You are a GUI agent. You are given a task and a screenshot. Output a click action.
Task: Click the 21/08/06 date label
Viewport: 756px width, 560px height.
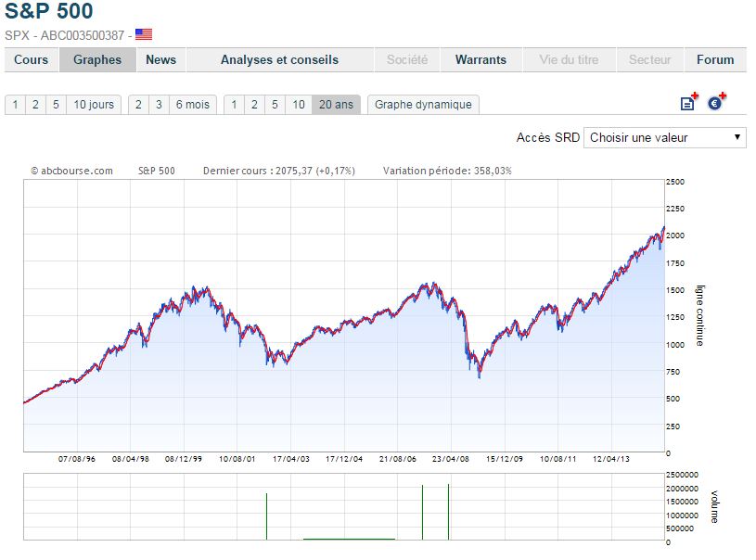click(397, 459)
